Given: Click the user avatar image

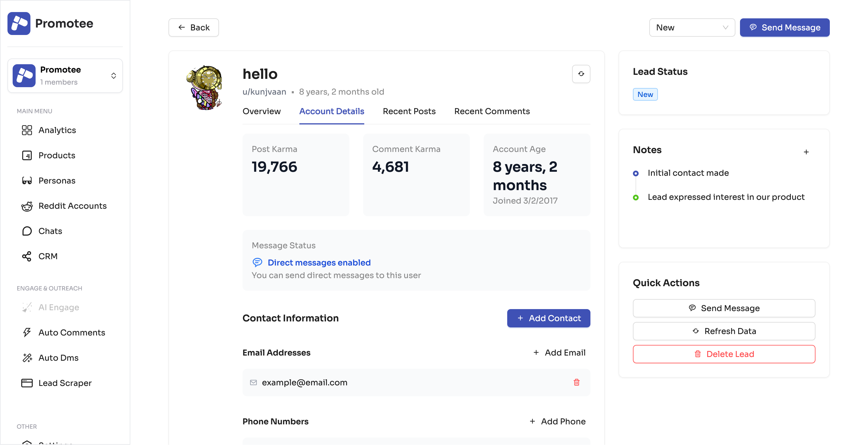Looking at the screenshot, I should 204,87.
